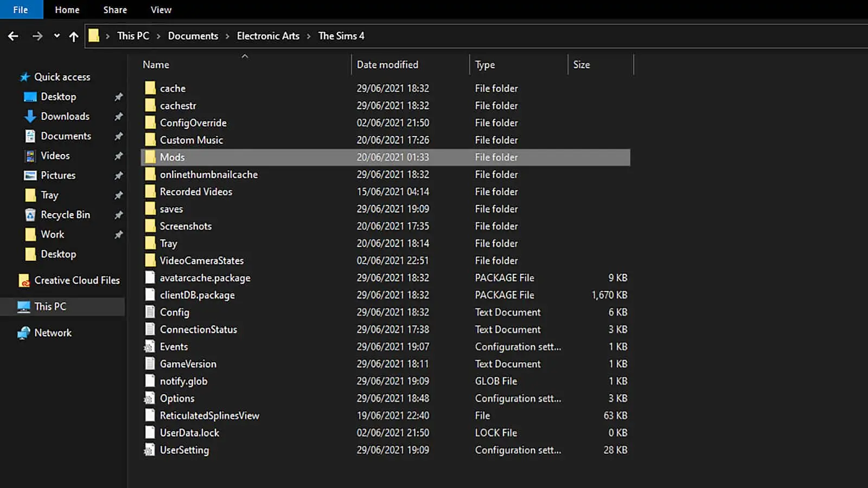
Task: Go back with the left arrow button
Action: click(x=13, y=36)
